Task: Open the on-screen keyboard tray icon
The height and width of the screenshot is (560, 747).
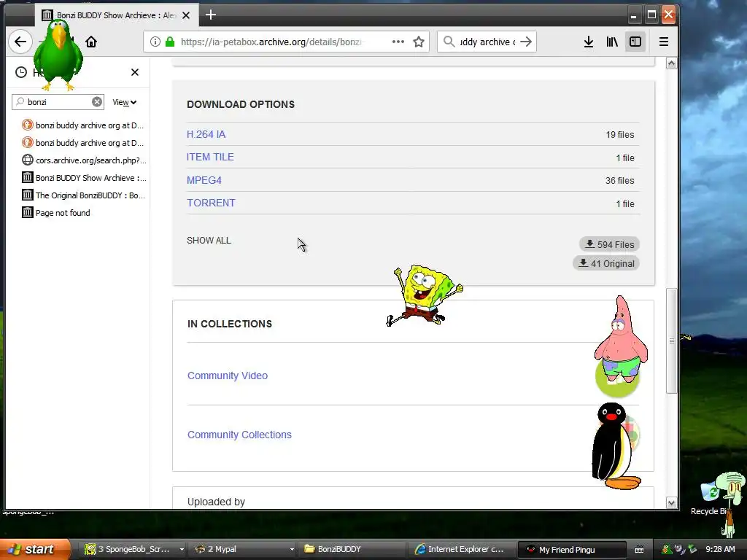Action: (639, 550)
